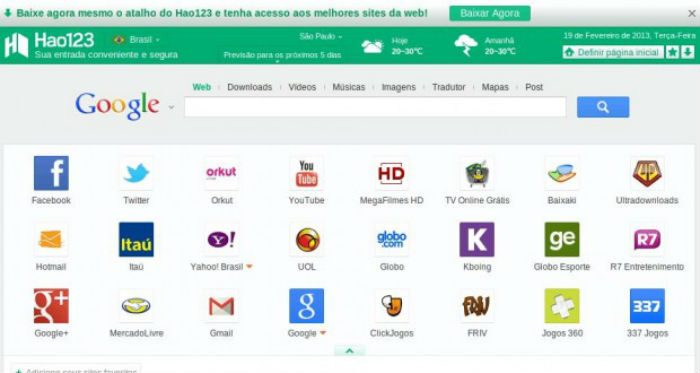The height and width of the screenshot is (373, 700).
Task: Click the Hao123 logo in header
Action: click(49, 45)
